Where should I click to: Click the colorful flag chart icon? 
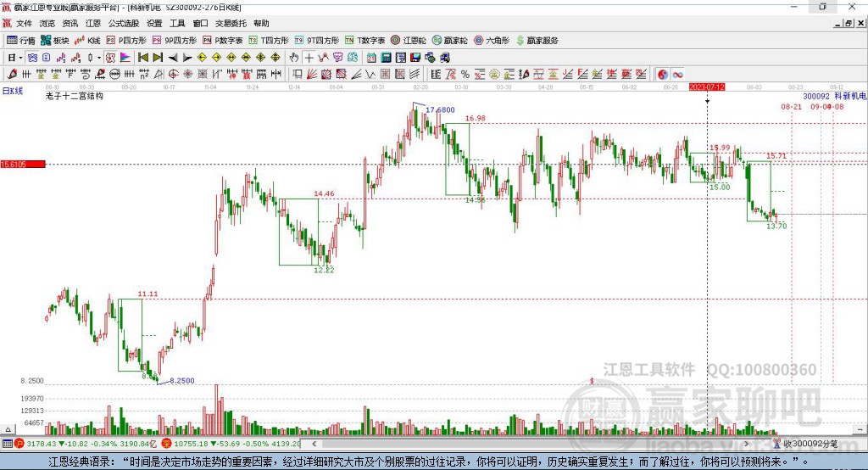pyautogui.click(x=125, y=58)
